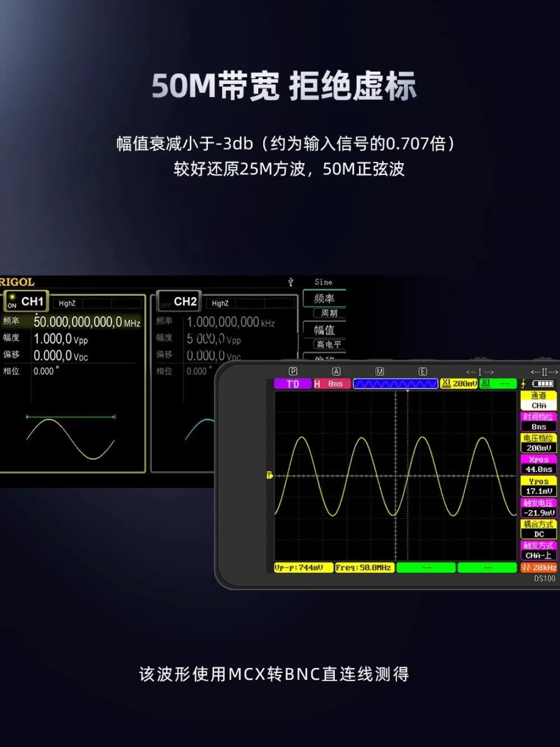560x747 pixels.
Task: Open the Xpos 44.0ns setting
Action: (x=538, y=464)
